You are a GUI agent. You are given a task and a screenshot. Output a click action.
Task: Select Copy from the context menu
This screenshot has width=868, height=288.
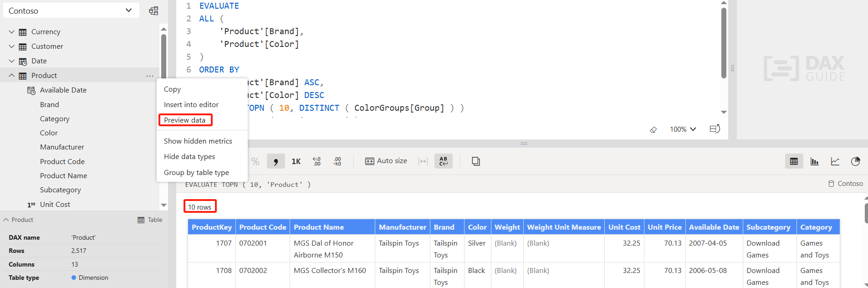point(202,89)
